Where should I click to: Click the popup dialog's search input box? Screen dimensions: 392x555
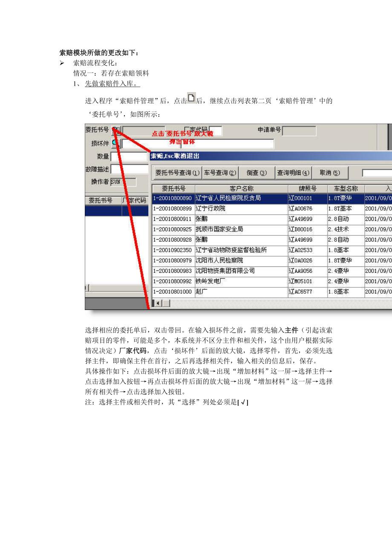click(377, 173)
